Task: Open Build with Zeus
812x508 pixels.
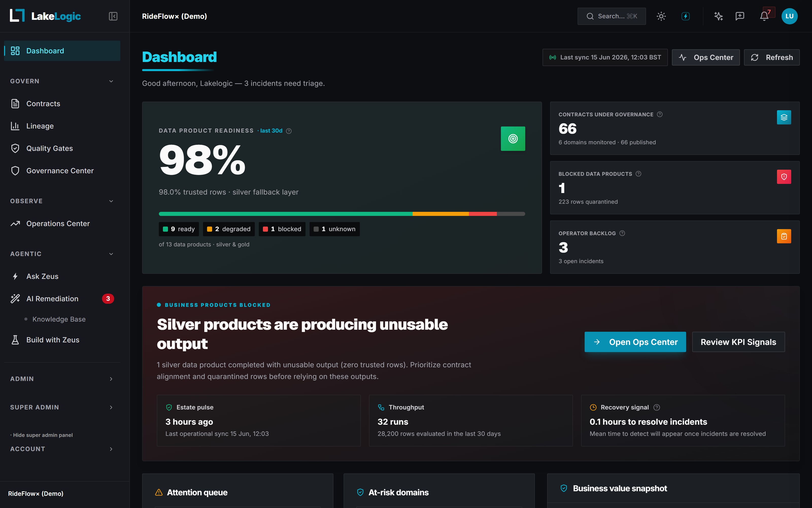Action: coord(62,340)
